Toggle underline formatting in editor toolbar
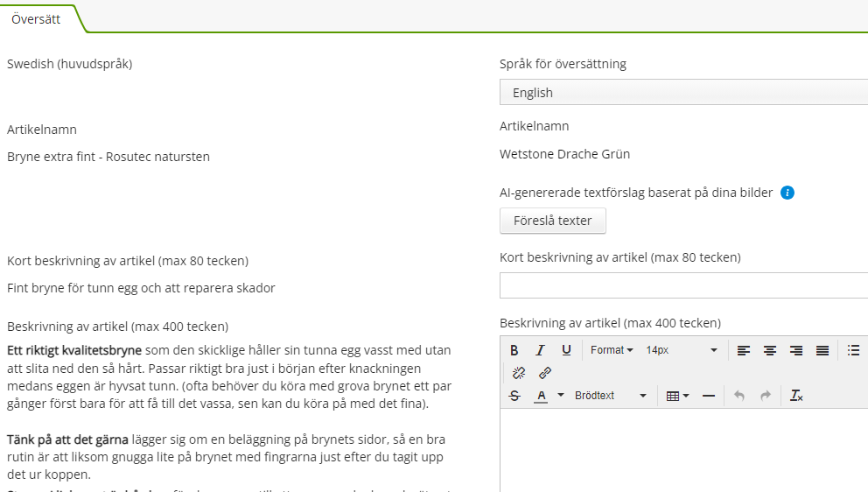 566,350
